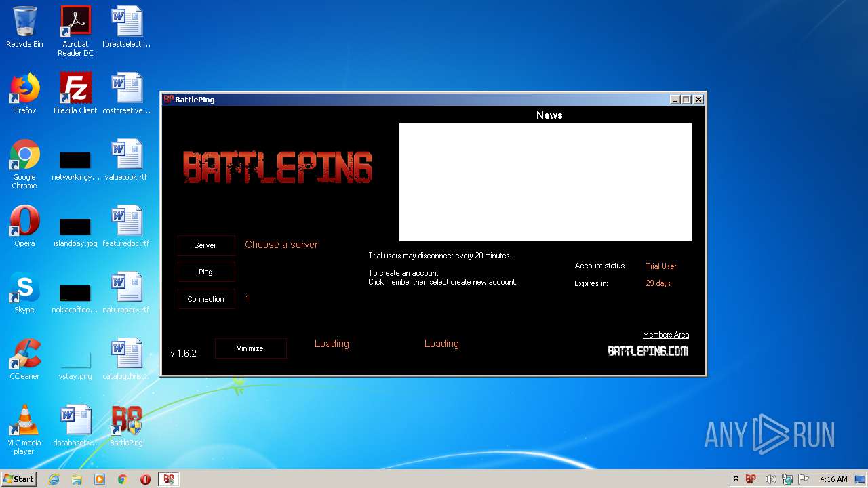Click the Choose a server text
This screenshot has height=488, width=868.
pyautogui.click(x=281, y=245)
